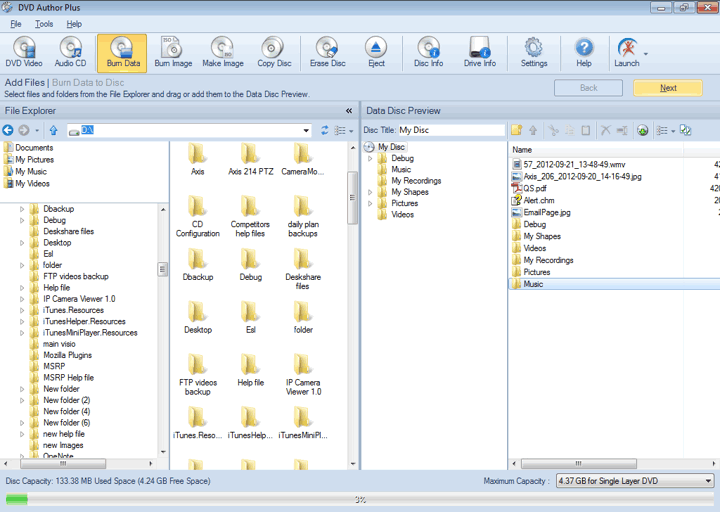Open the path address dropdown

click(x=310, y=130)
